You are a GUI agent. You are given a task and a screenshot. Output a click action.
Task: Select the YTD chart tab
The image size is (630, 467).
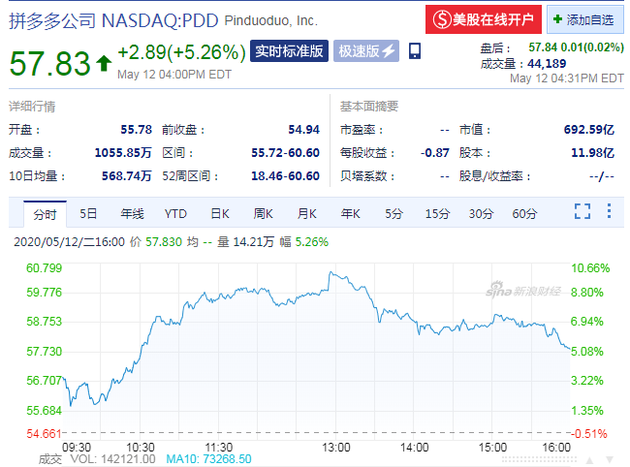pyautogui.click(x=176, y=213)
